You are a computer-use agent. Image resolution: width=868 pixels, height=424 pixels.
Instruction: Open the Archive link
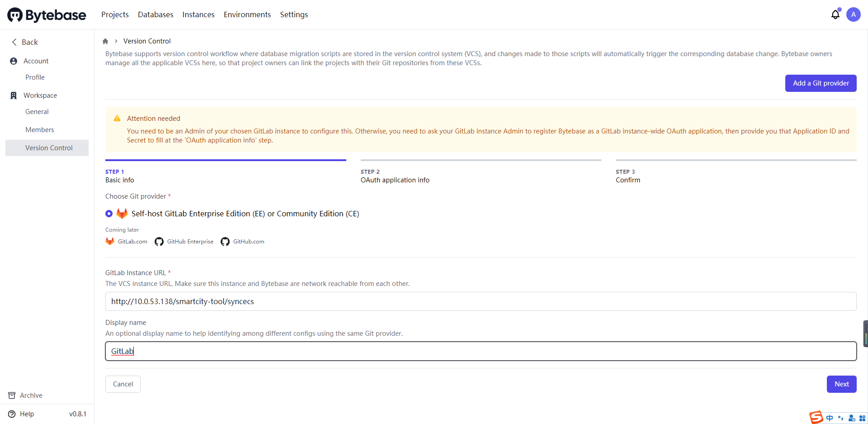pos(31,395)
